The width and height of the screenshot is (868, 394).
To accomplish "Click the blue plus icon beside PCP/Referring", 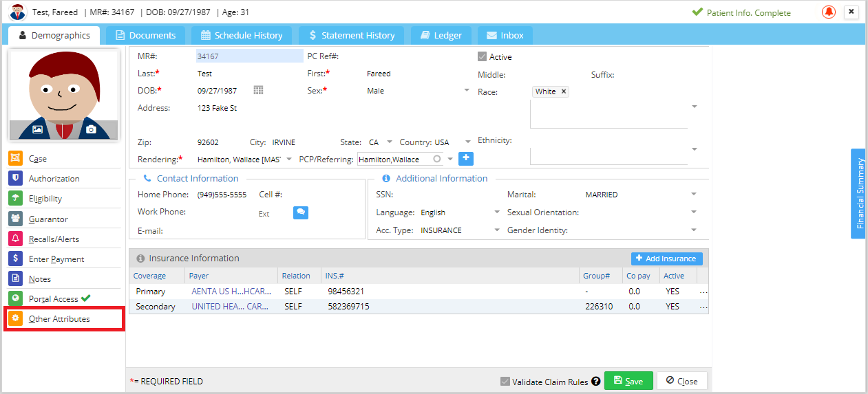I will point(466,159).
